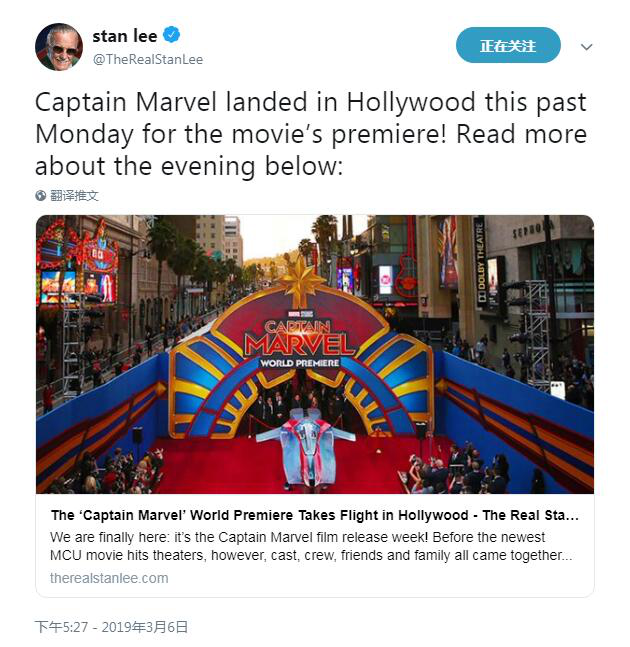The height and width of the screenshot is (647, 630).
Task: Expand the tweet options chevron
Action: [586, 47]
